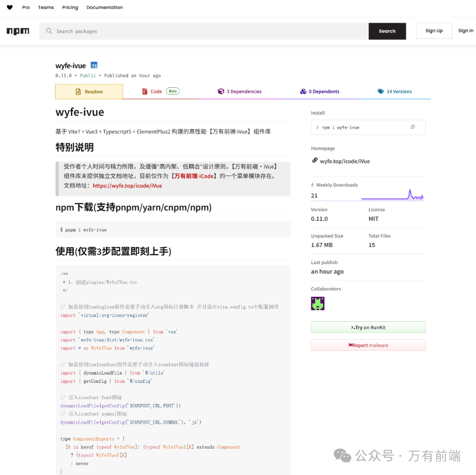This screenshot has height=475, width=476.
Task: Click the heart icon in the top bar
Action: point(9,7)
